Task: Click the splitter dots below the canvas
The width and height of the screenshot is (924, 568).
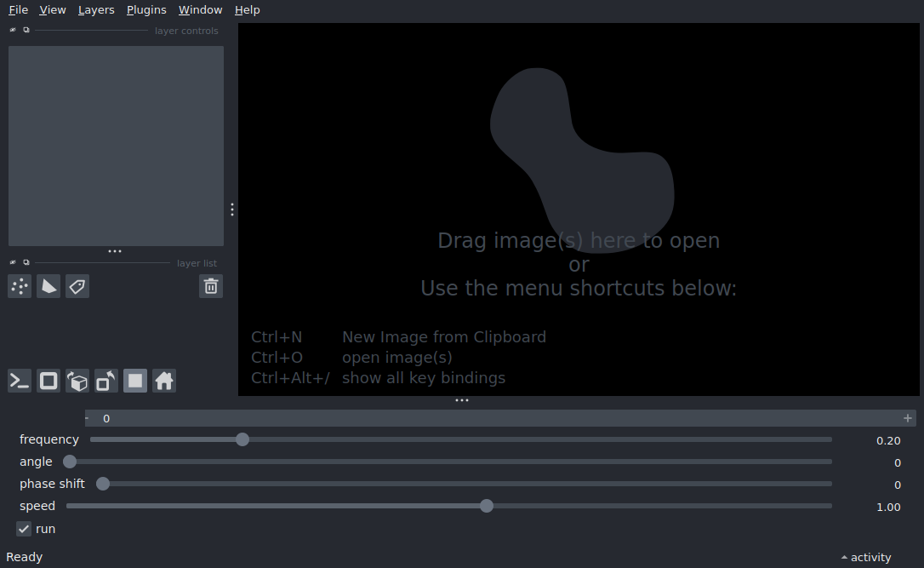Action: click(x=461, y=400)
